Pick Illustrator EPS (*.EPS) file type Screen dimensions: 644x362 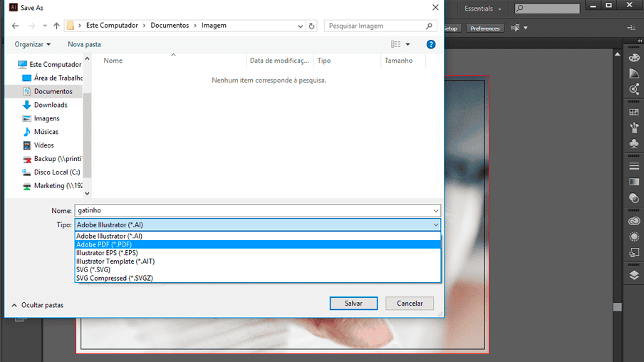(x=107, y=253)
